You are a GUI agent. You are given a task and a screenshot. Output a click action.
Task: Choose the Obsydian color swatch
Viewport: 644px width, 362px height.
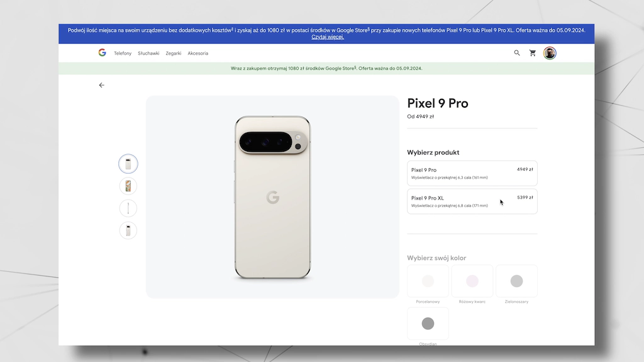(428, 324)
